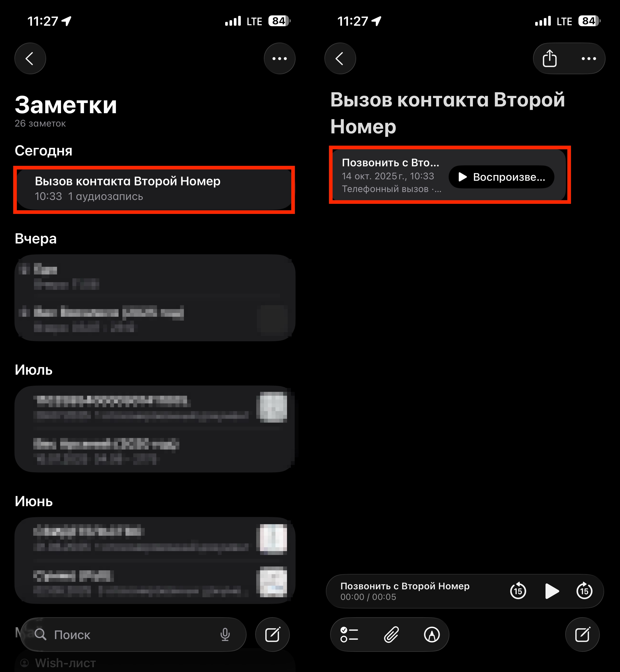Image resolution: width=620 pixels, height=672 pixels.
Task: Go back from the Заметки list
Action: tap(30, 58)
